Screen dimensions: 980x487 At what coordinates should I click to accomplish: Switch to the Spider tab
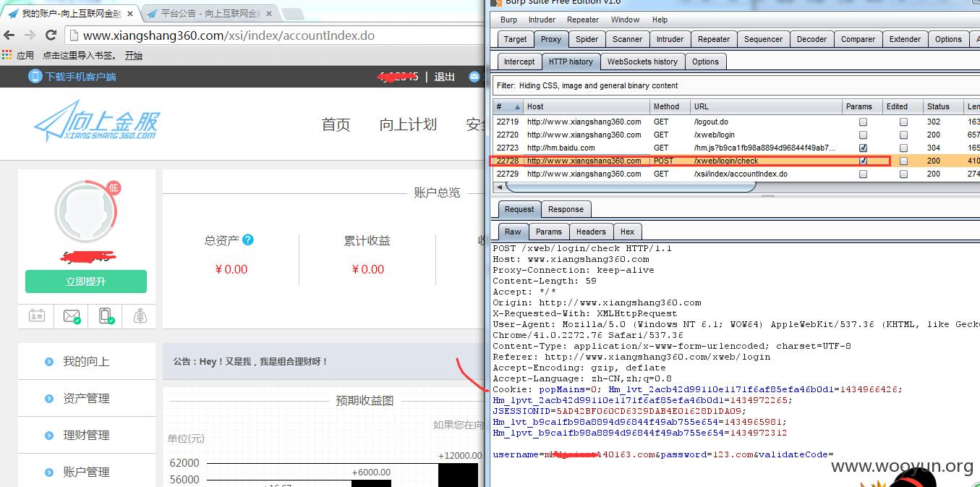(587, 39)
